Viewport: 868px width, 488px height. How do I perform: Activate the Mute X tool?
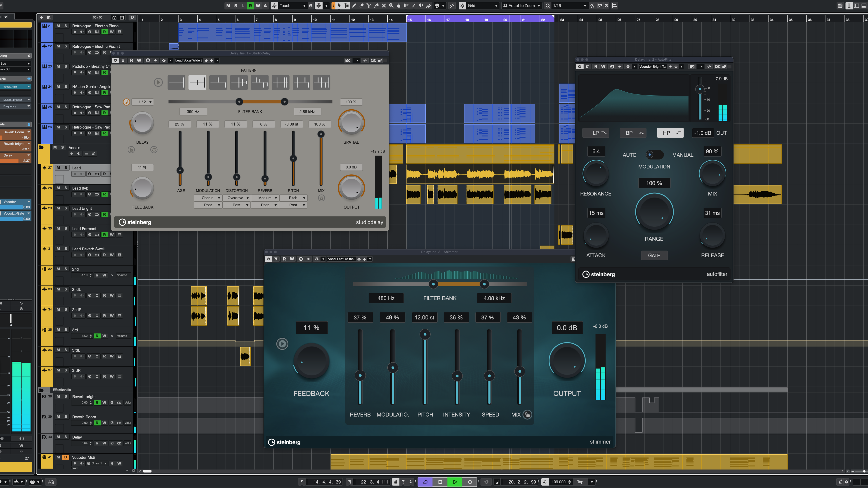coord(384,6)
